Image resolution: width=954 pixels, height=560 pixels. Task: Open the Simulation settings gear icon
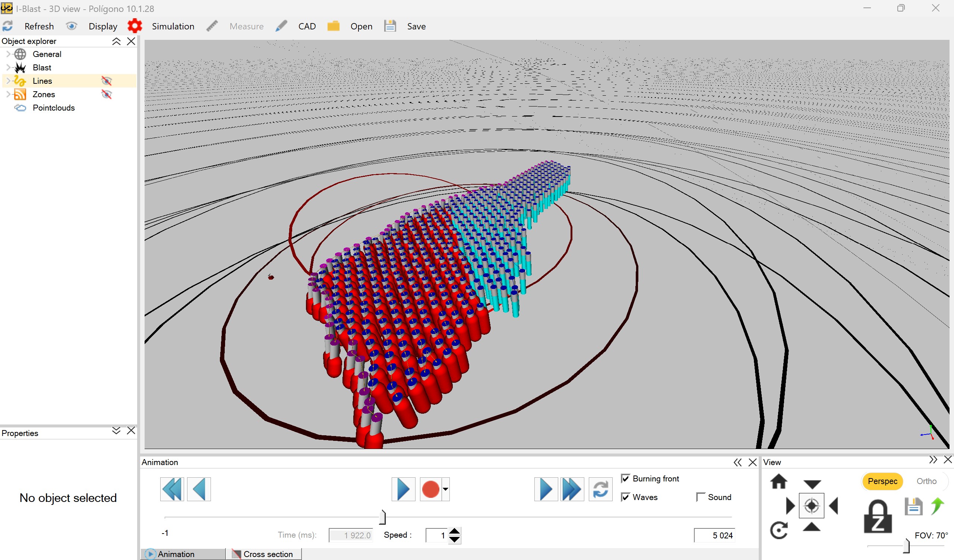point(135,26)
